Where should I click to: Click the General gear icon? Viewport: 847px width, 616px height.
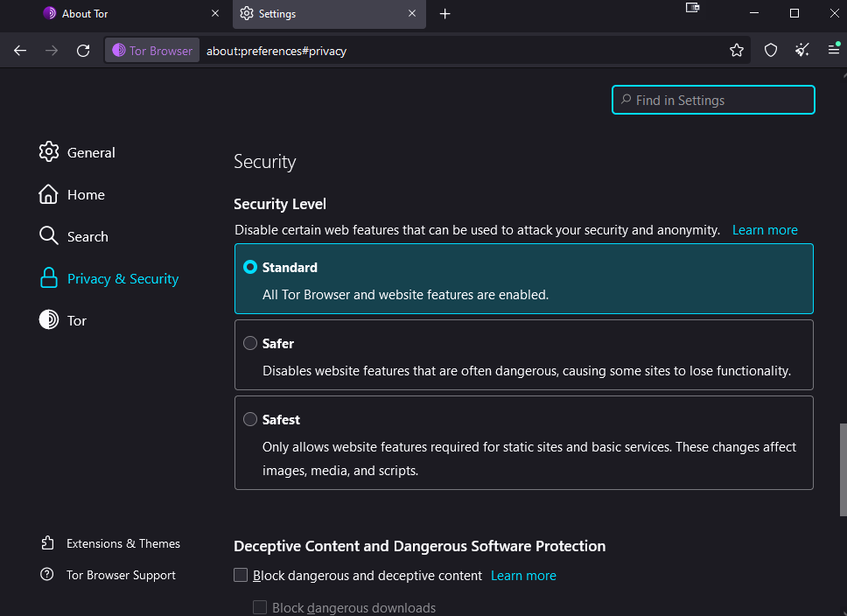point(49,152)
